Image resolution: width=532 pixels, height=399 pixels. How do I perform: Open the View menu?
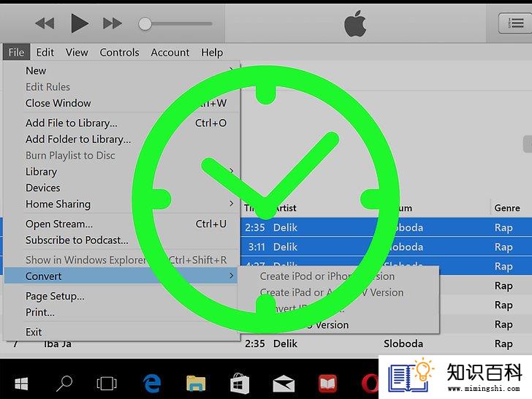[x=77, y=53]
